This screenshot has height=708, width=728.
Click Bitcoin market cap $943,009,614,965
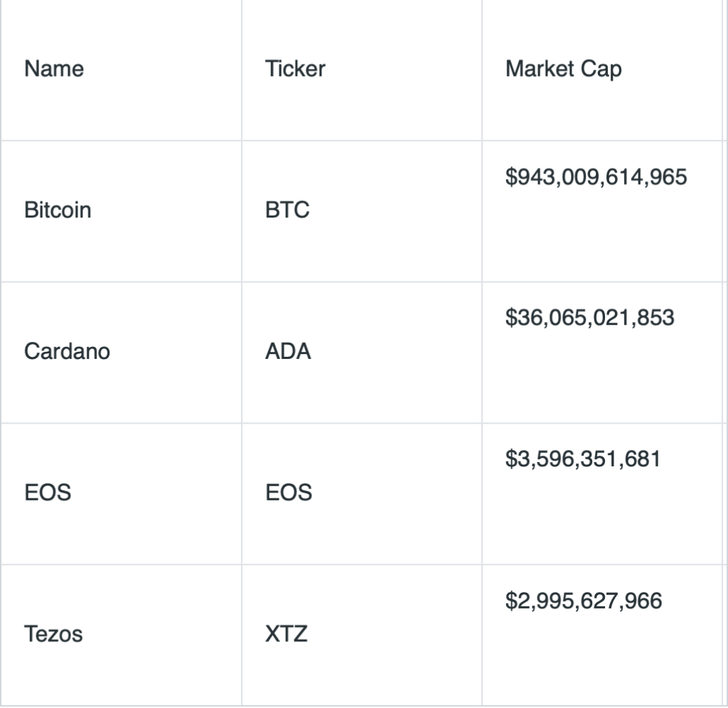[596, 177]
